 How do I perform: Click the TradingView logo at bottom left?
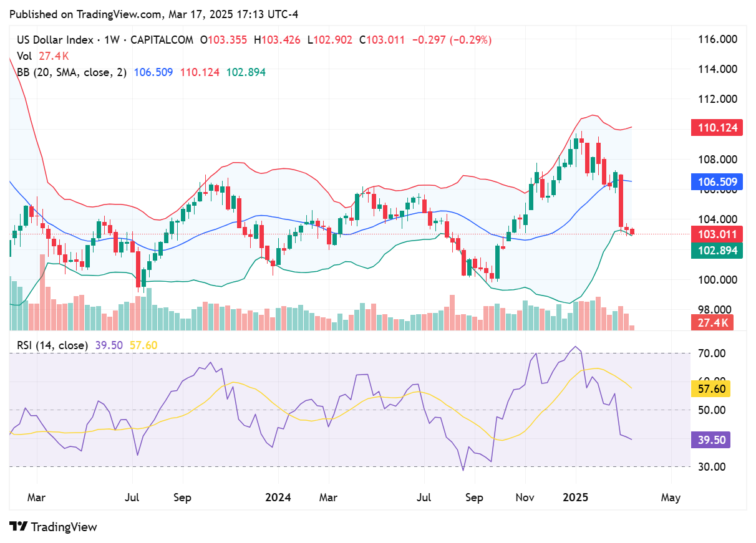coord(54,527)
